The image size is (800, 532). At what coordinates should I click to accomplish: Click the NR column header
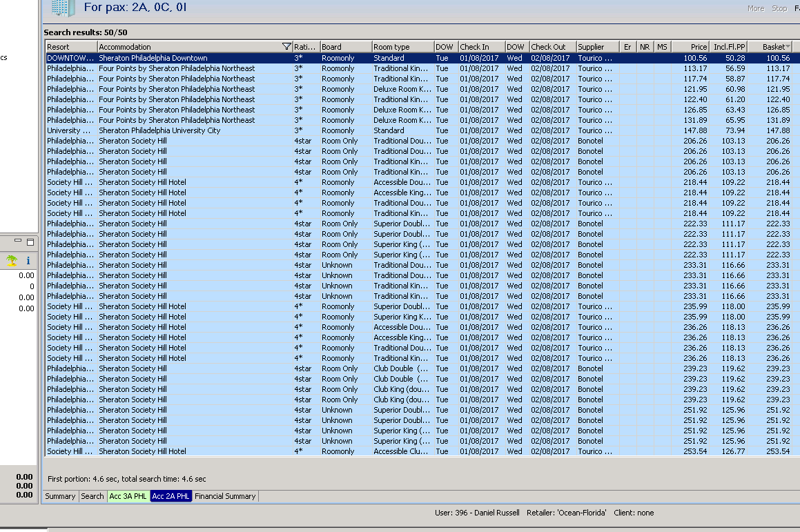[x=645, y=46]
